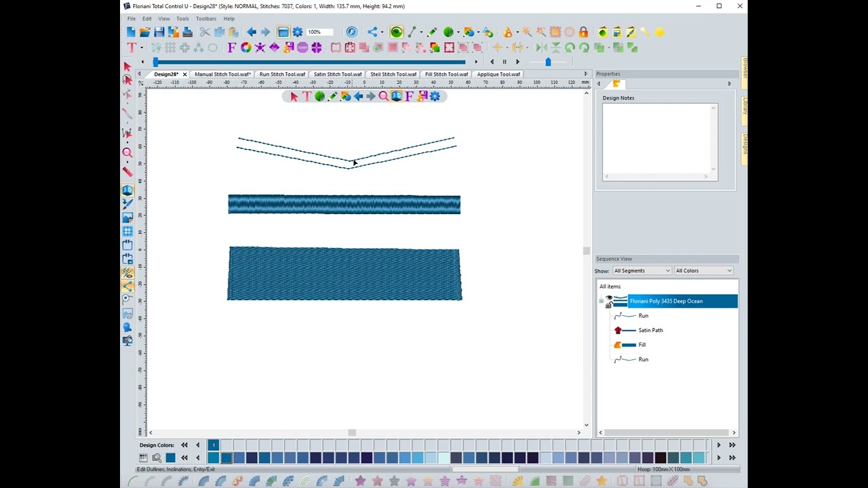Open the Edit menu
Screen dimensions: 868x488
tap(146, 19)
